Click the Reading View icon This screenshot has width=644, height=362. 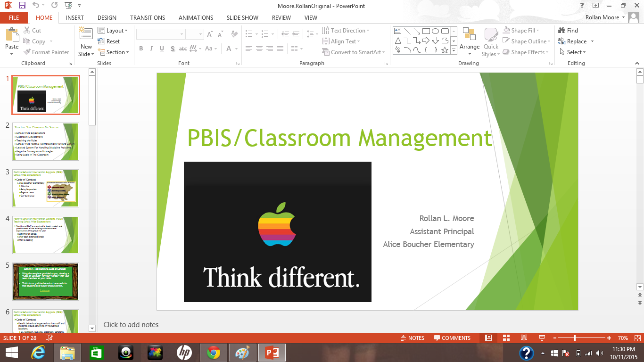click(524, 338)
